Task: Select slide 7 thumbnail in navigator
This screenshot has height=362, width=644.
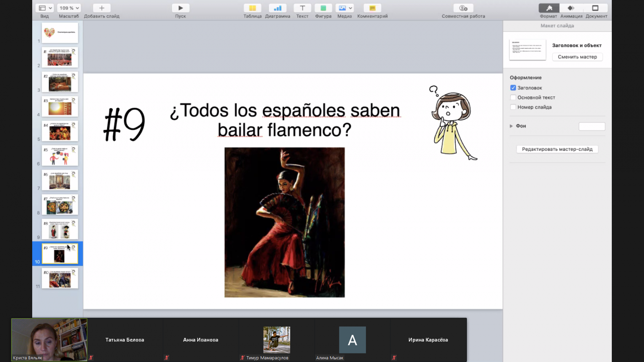Action: pyautogui.click(x=60, y=180)
